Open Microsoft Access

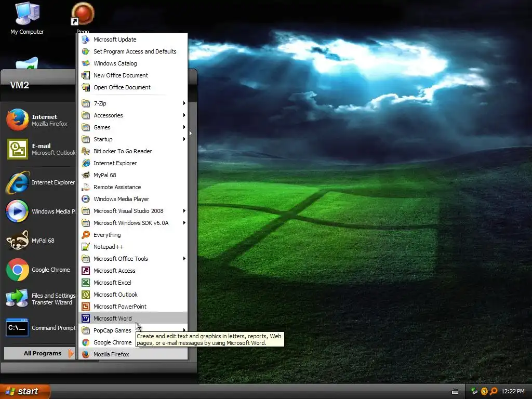click(133, 270)
